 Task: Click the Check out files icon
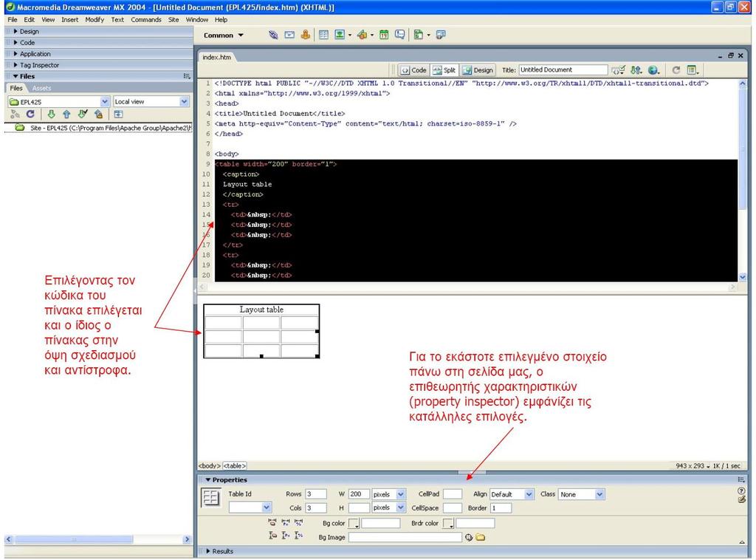(x=83, y=115)
